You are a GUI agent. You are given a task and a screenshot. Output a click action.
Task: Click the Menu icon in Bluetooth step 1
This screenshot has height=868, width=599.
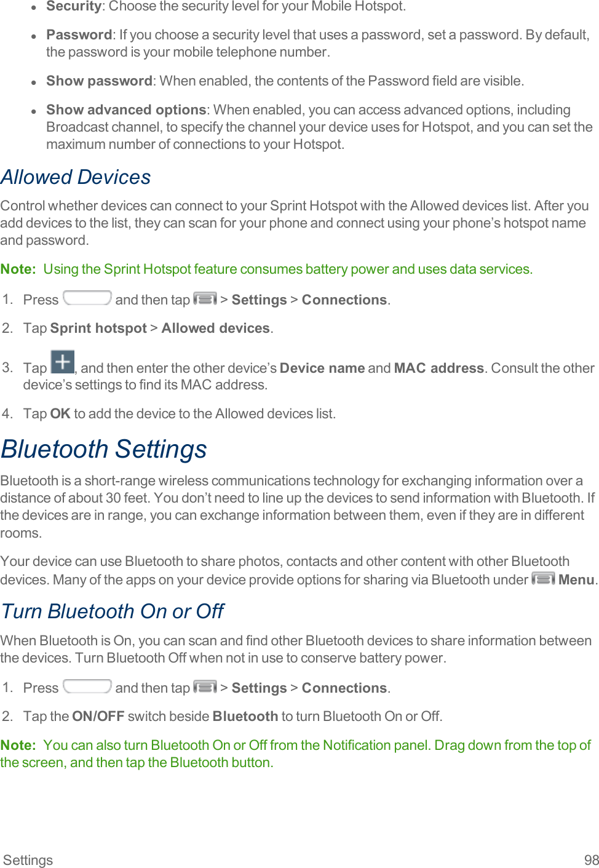205,687
